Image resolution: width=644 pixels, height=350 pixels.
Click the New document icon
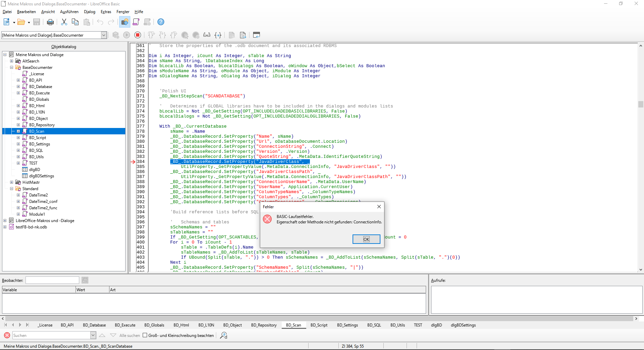click(x=6, y=22)
